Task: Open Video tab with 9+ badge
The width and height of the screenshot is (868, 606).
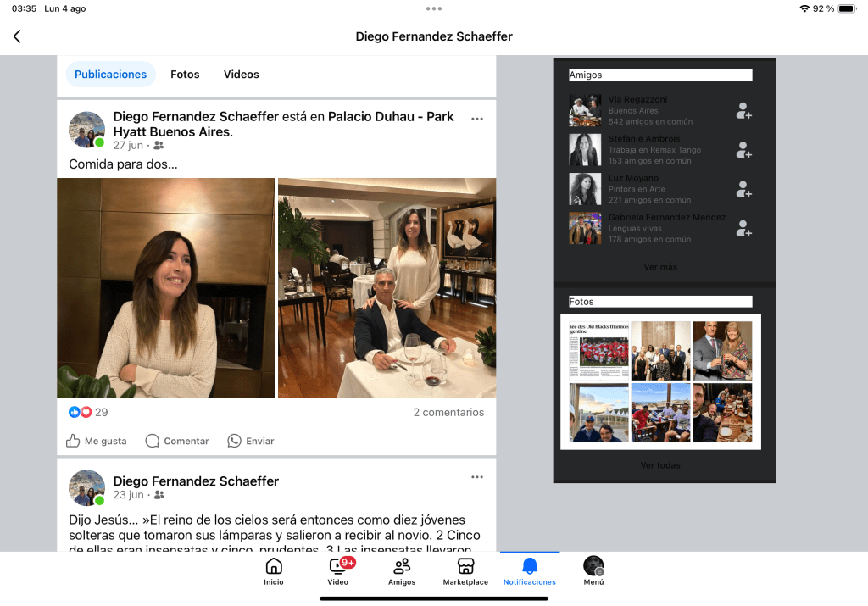Action: click(338, 571)
